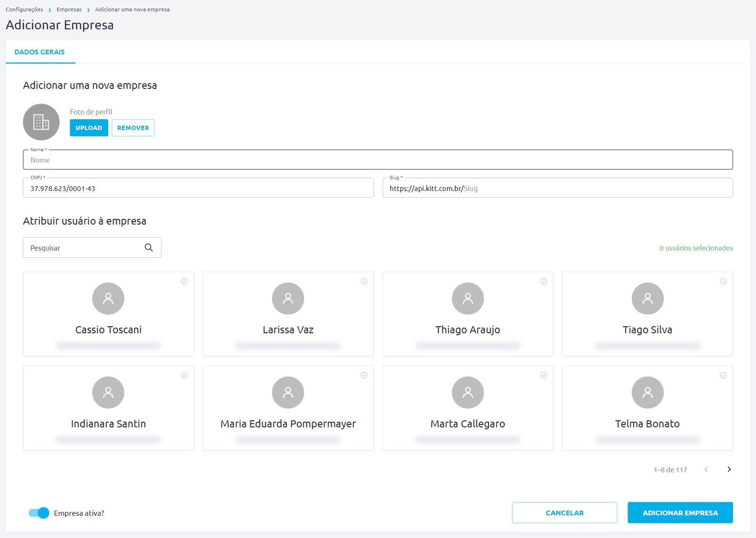Click the name Marta Callegaro
This screenshot has width=756, height=538.
click(x=468, y=424)
